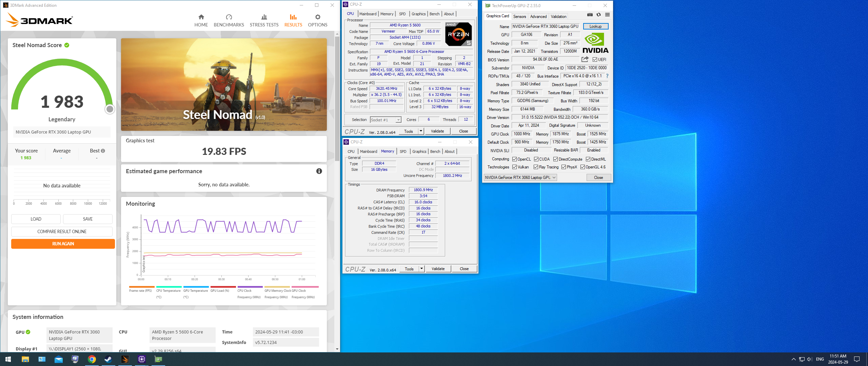868x366 pixels.
Task: Select the RESULTS bar-chart icon
Action: tap(293, 17)
